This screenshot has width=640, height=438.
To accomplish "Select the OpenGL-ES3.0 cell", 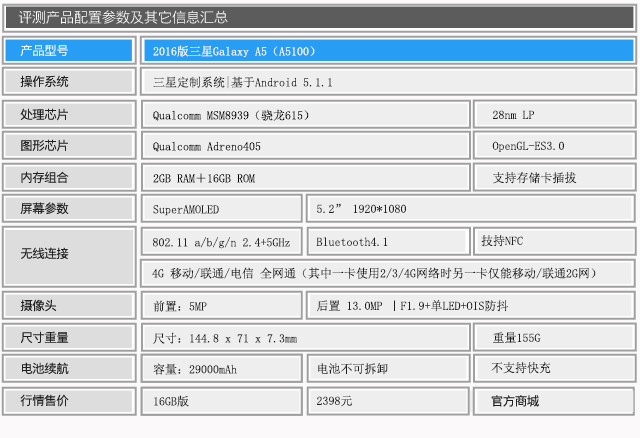I will (553, 146).
